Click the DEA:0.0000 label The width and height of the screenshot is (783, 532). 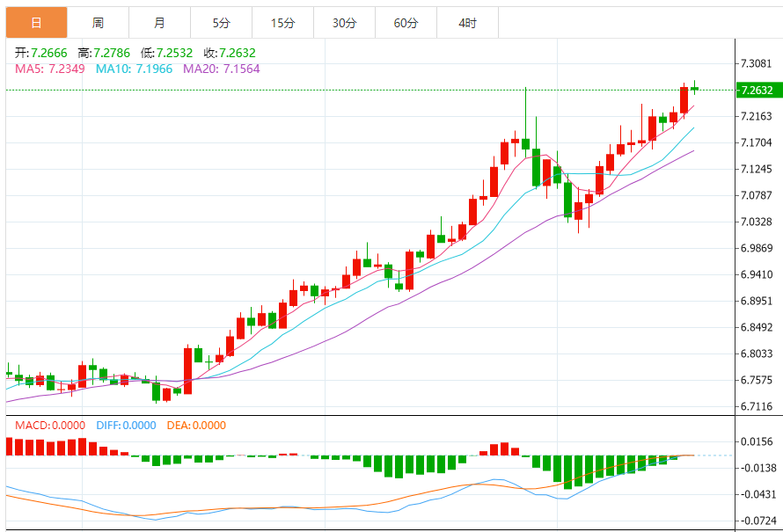[x=196, y=426]
